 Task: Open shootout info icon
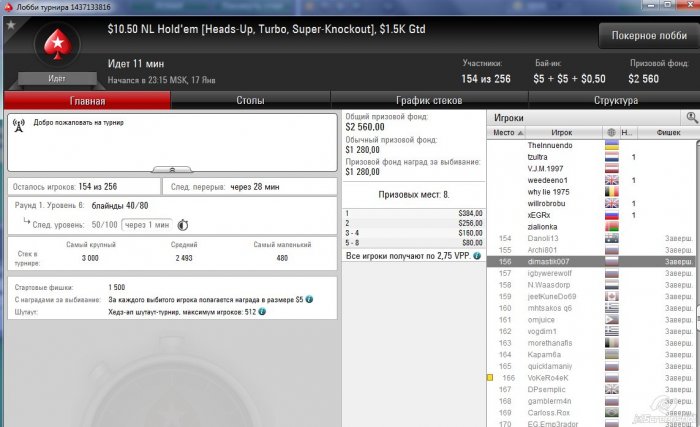click(262, 312)
